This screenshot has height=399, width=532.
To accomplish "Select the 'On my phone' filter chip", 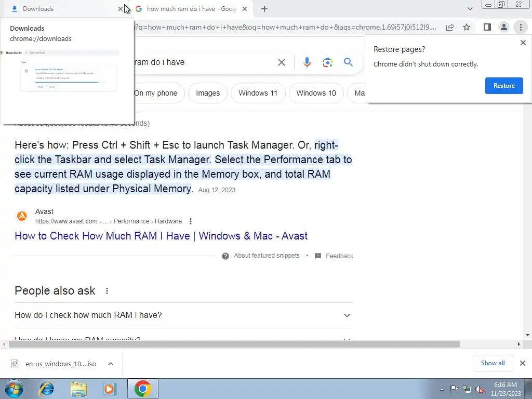I will click(x=155, y=93).
